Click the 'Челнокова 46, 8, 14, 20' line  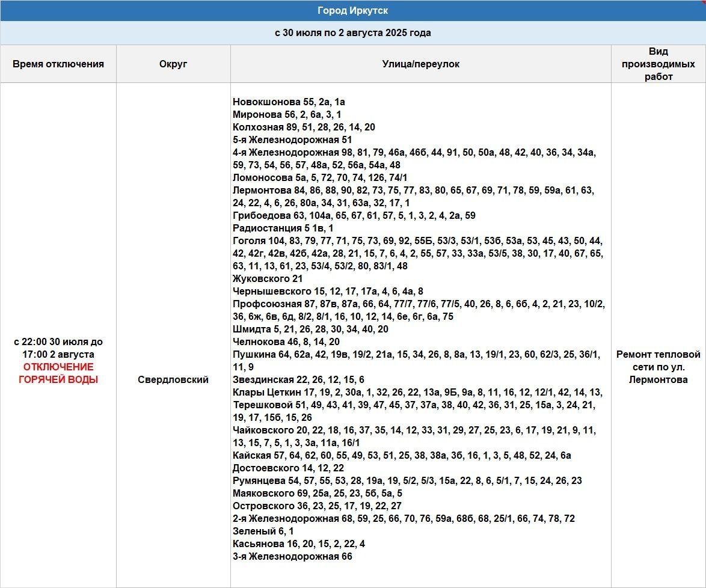click(x=286, y=341)
